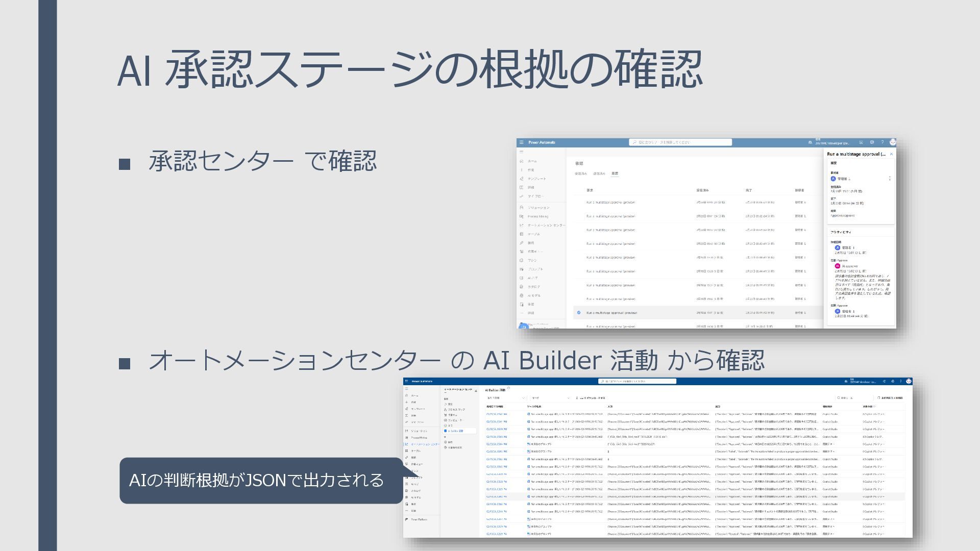
Task: Switch to the 履歴 tab in approvals
Action: click(615, 173)
